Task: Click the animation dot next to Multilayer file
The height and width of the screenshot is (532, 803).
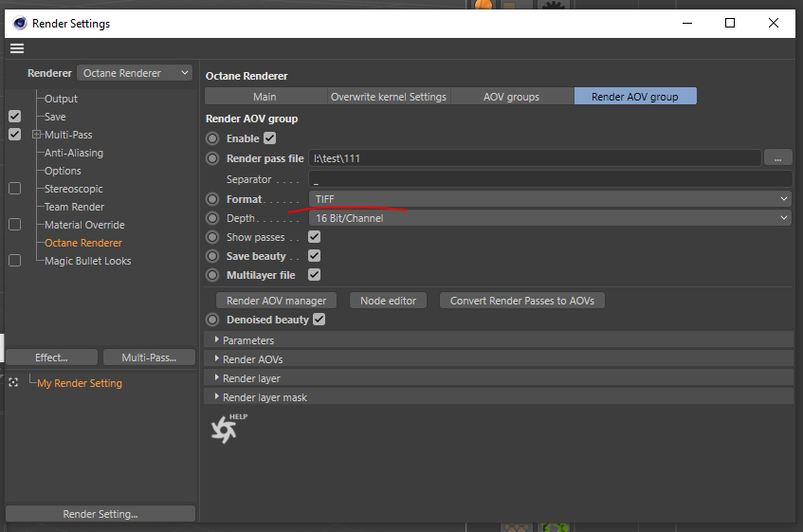Action: pos(212,275)
